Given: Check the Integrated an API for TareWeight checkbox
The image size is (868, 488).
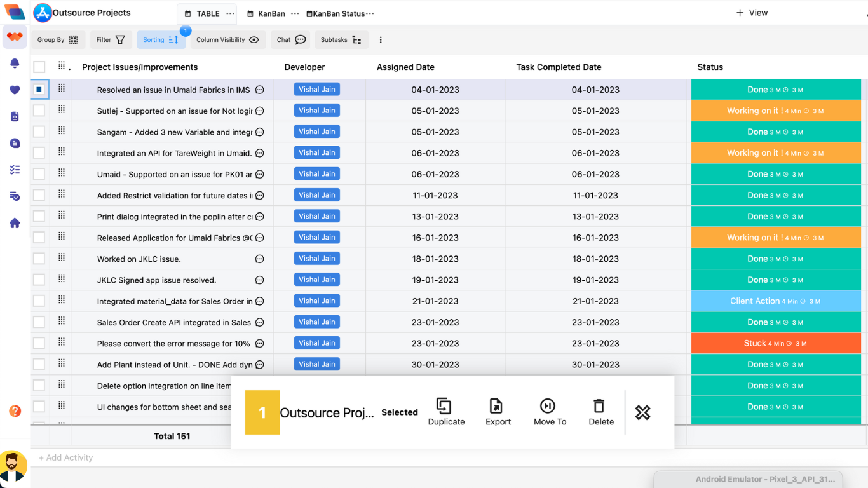Looking at the screenshot, I should pyautogui.click(x=39, y=152).
